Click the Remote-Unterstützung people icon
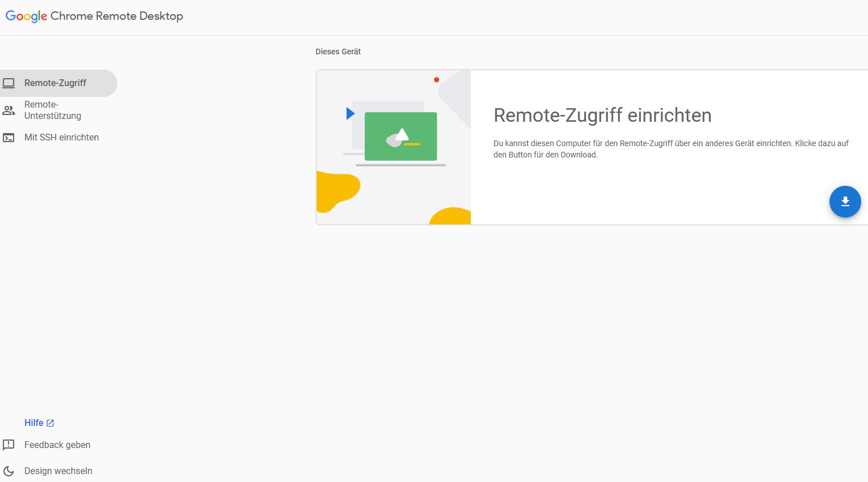 (8, 110)
